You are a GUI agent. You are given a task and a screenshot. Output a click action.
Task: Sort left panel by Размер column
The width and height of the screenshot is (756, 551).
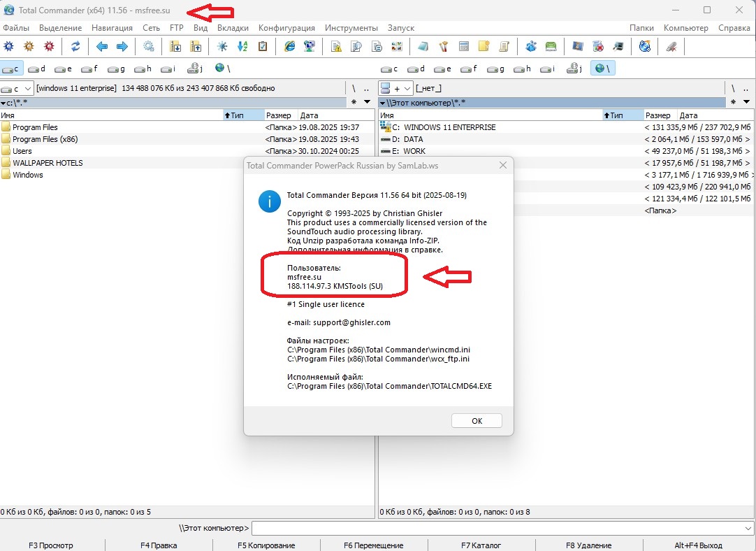click(279, 115)
